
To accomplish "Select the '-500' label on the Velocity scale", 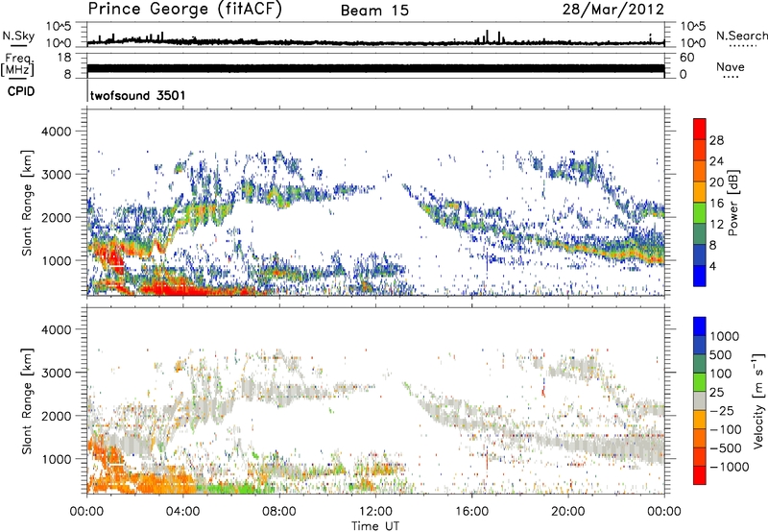I will (x=725, y=447).
